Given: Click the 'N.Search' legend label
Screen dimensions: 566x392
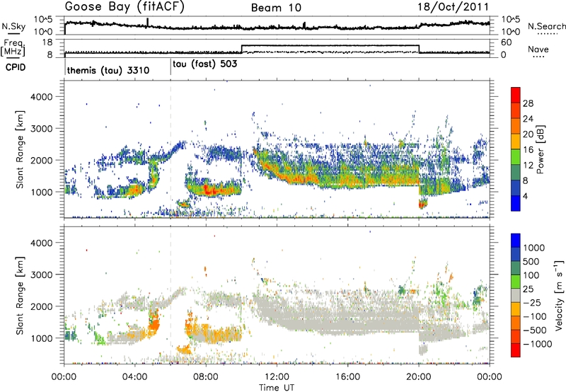Looking at the screenshot, I should [547, 26].
